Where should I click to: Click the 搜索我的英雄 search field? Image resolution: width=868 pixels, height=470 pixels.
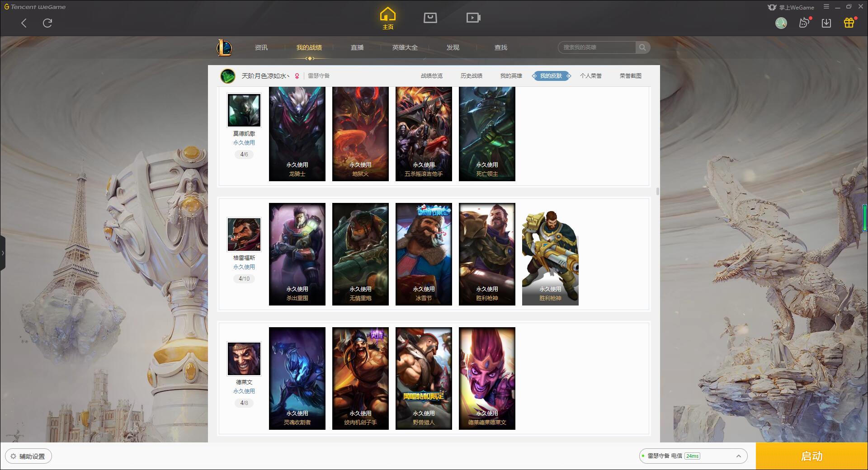(x=597, y=47)
